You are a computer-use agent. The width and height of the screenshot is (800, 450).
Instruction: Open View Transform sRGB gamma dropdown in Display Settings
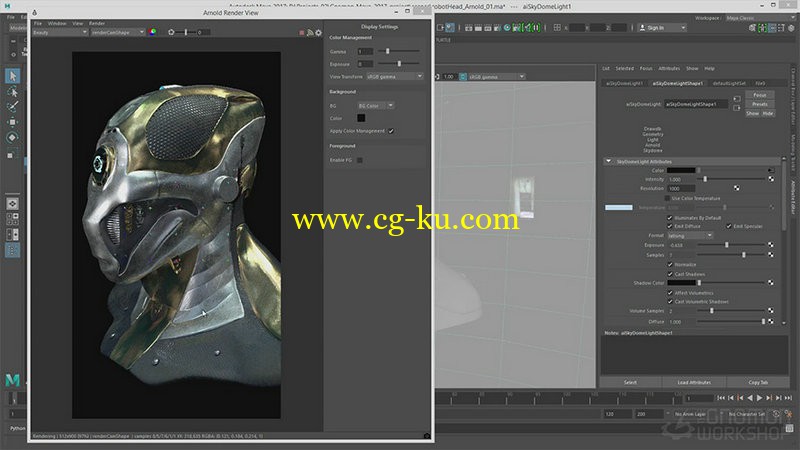[x=394, y=77]
